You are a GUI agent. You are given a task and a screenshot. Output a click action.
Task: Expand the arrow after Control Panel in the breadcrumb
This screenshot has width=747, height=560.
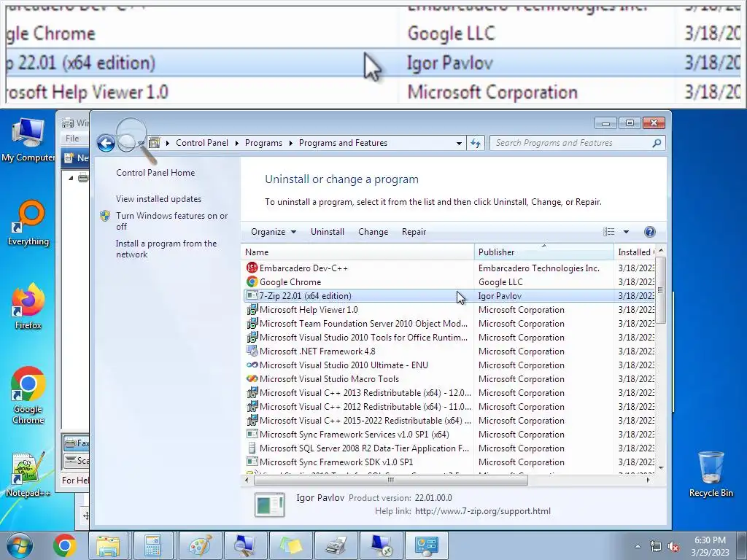pyautogui.click(x=237, y=143)
